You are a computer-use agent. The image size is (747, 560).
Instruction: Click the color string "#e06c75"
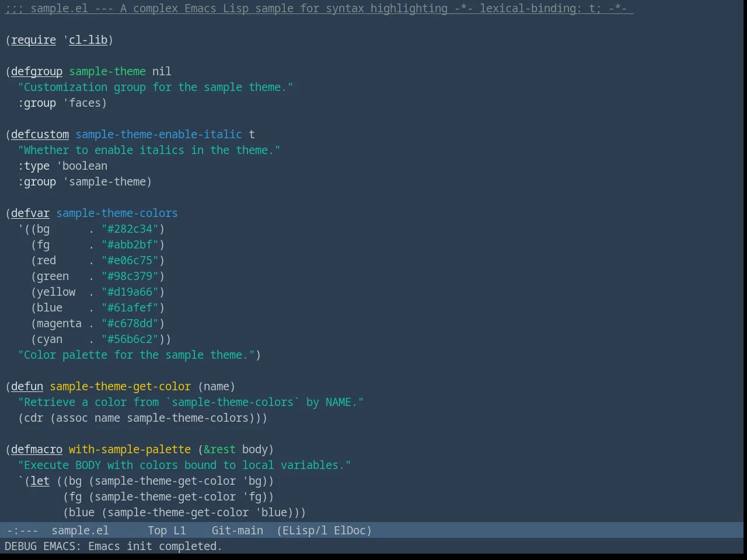(x=130, y=260)
